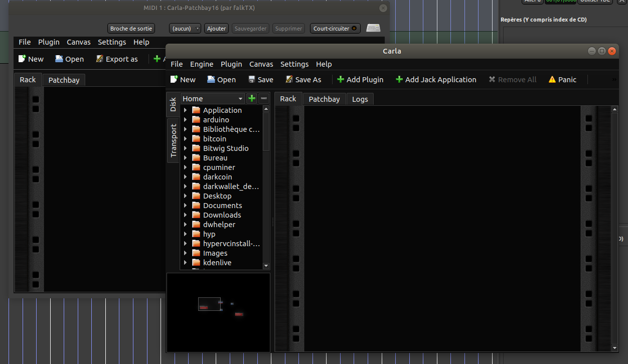The height and width of the screenshot is (364, 628).
Task: Open the Engine menu
Action: (x=201, y=64)
